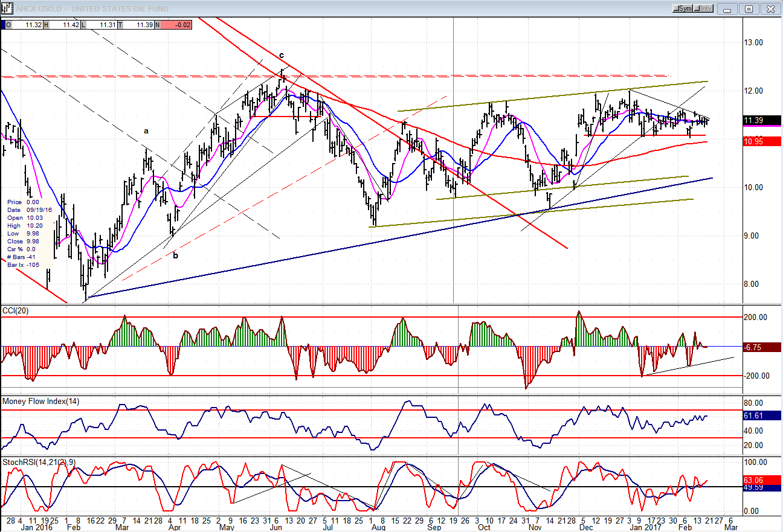Maximize the USO chart window

[749, 8]
